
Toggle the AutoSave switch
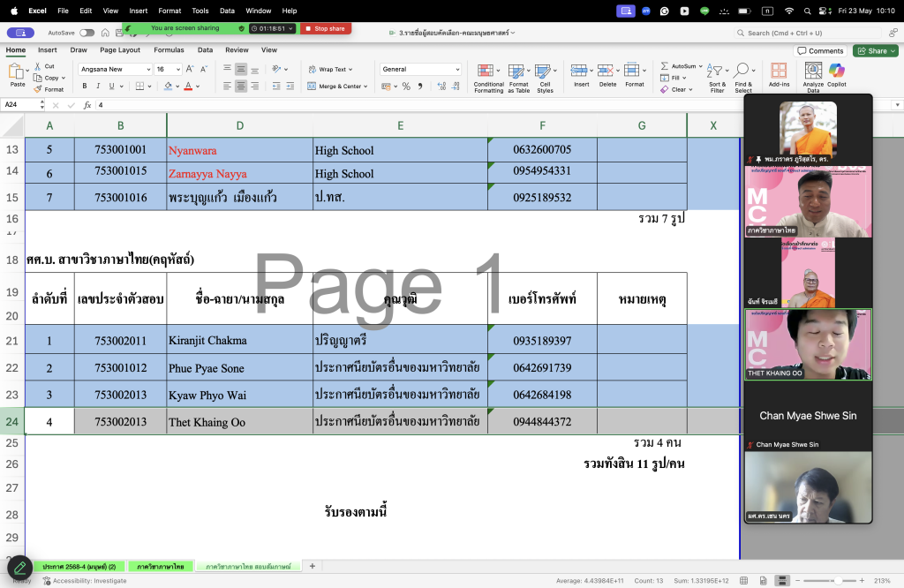(x=87, y=33)
